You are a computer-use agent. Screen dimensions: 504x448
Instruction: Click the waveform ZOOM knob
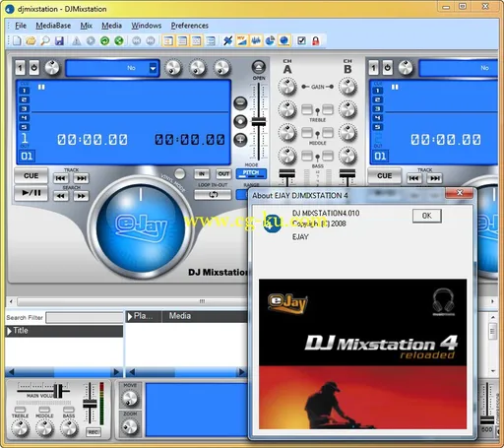[x=130, y=427]
